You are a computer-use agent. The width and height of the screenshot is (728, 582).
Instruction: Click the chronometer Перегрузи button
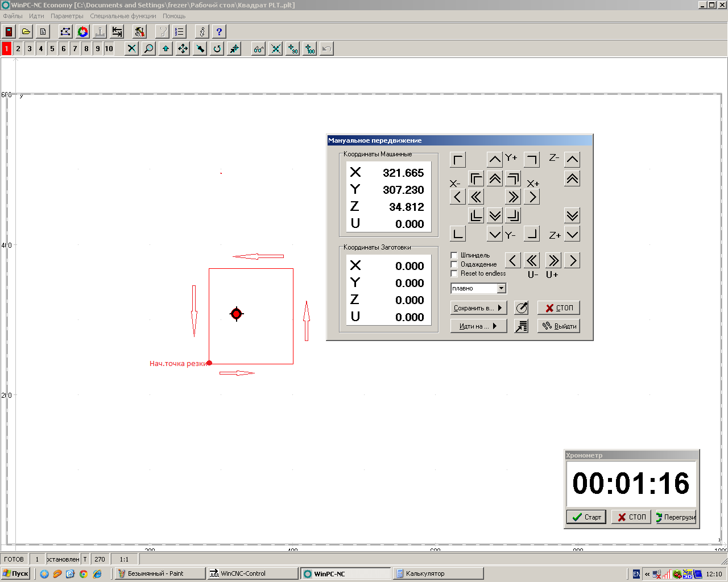point(676,517)
